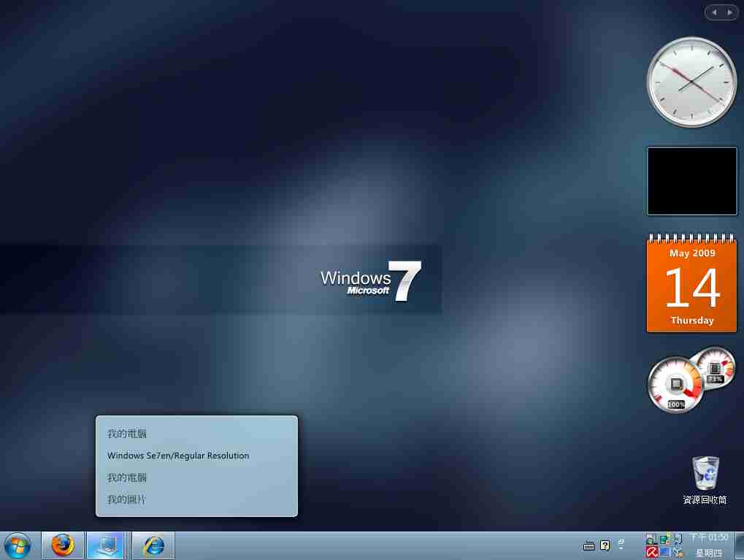Click the orange May 2009 calendar gadget
The height and width of the screenshot is (560, 744).
[691, 286]
